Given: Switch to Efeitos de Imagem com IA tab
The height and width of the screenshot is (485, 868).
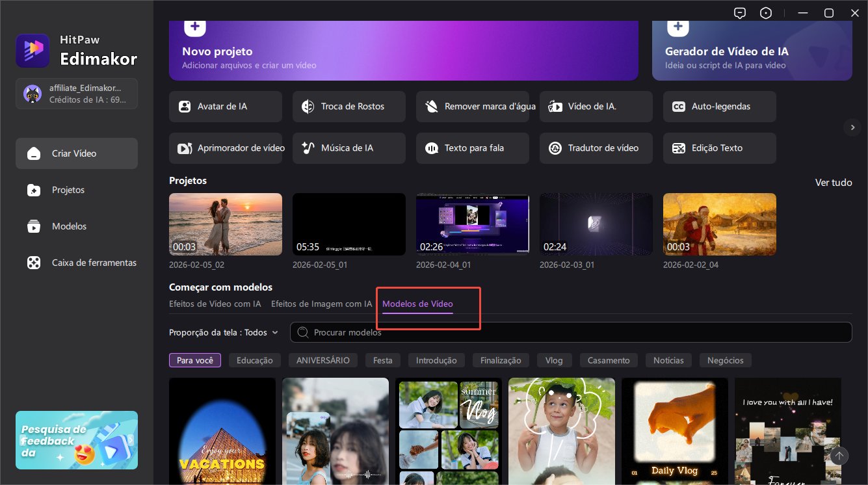Looking at the screenshot, I should point(321,304).
